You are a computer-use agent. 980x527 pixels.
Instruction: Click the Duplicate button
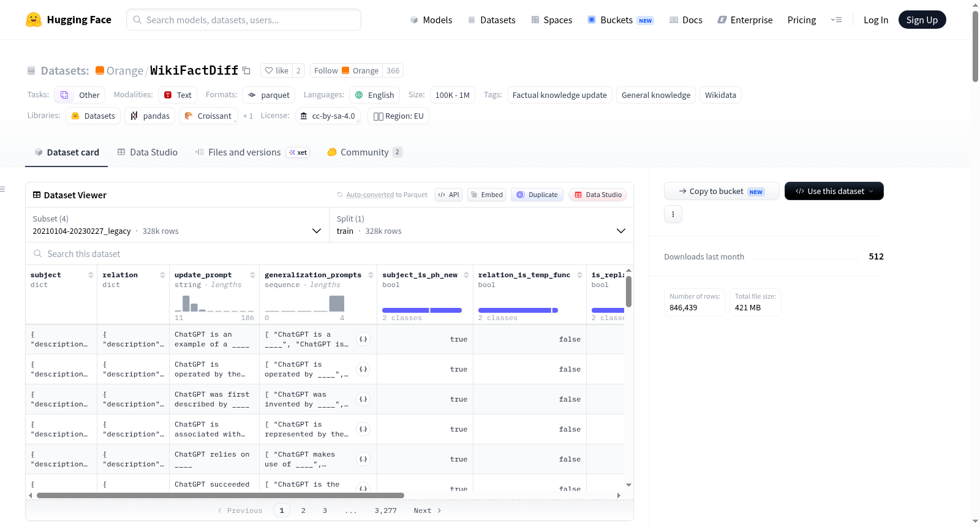pos(537,195)
